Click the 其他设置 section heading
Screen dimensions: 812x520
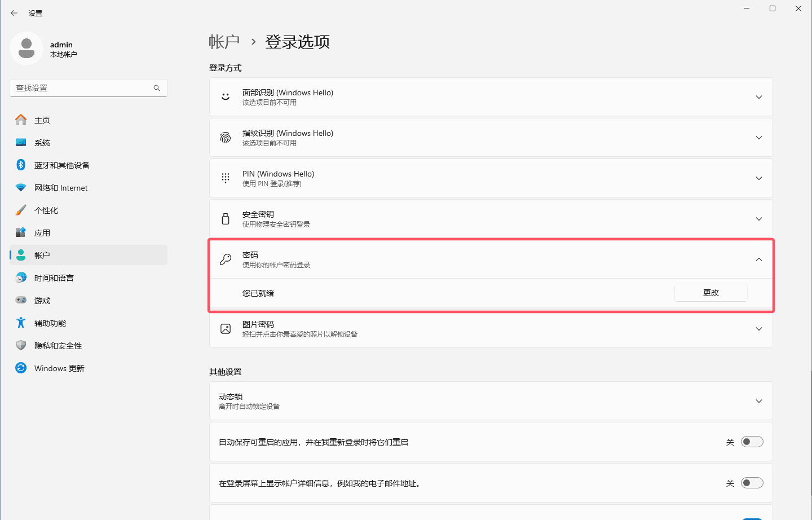[x=226, y=372]
